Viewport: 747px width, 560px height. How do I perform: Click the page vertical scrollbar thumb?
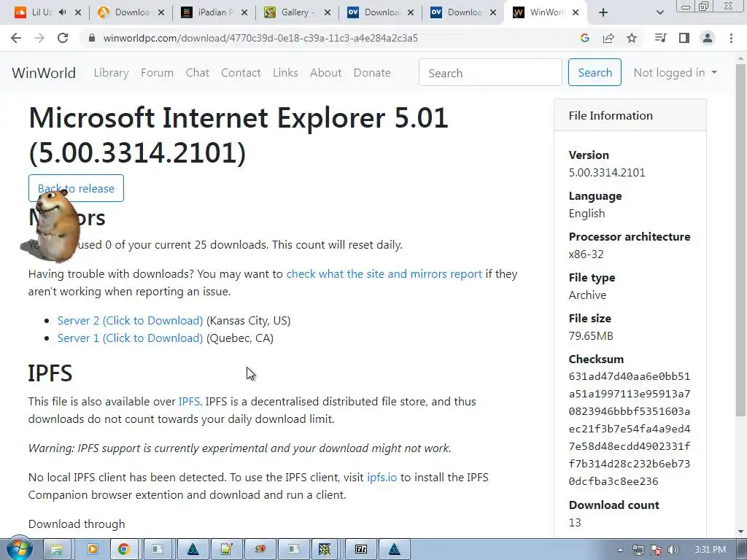click(x=740, y=238)
